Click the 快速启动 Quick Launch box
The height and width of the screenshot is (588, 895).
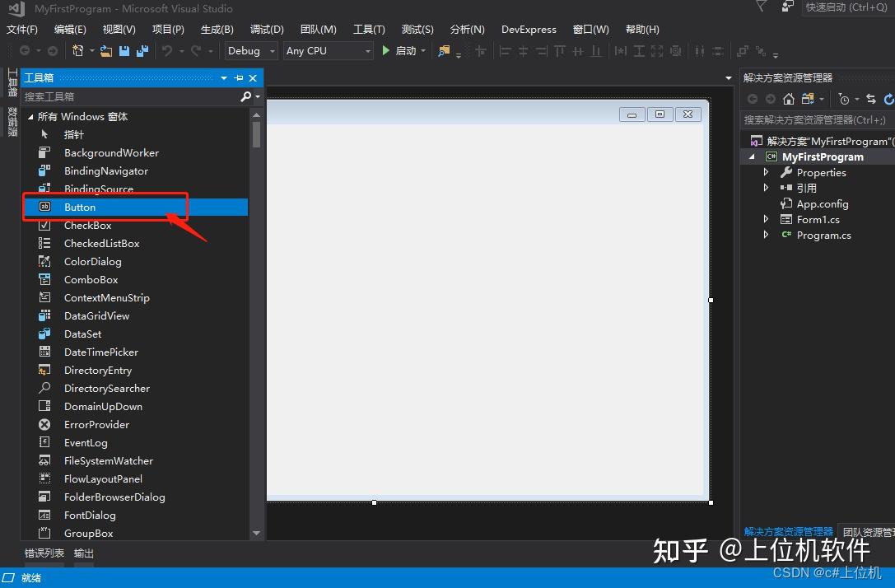(x=848, y=7)
